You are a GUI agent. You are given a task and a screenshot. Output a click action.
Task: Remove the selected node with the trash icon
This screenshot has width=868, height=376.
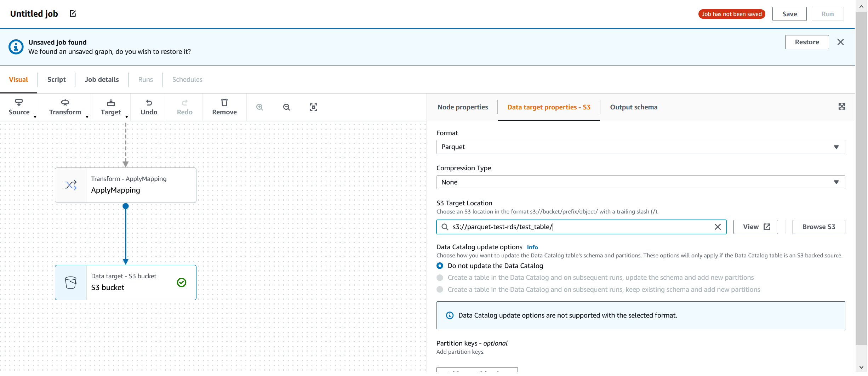(224, 107)
